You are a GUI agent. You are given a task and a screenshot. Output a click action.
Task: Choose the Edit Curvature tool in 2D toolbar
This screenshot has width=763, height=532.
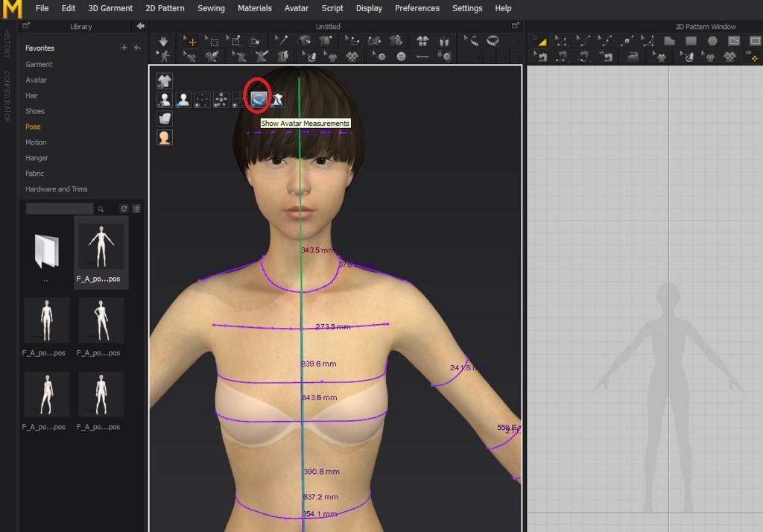(583, 42)
